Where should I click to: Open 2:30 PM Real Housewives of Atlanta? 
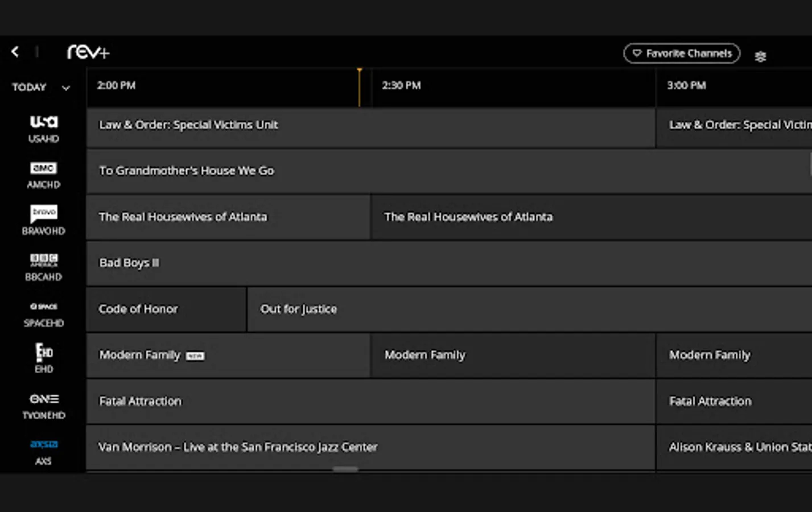(592, 217)
